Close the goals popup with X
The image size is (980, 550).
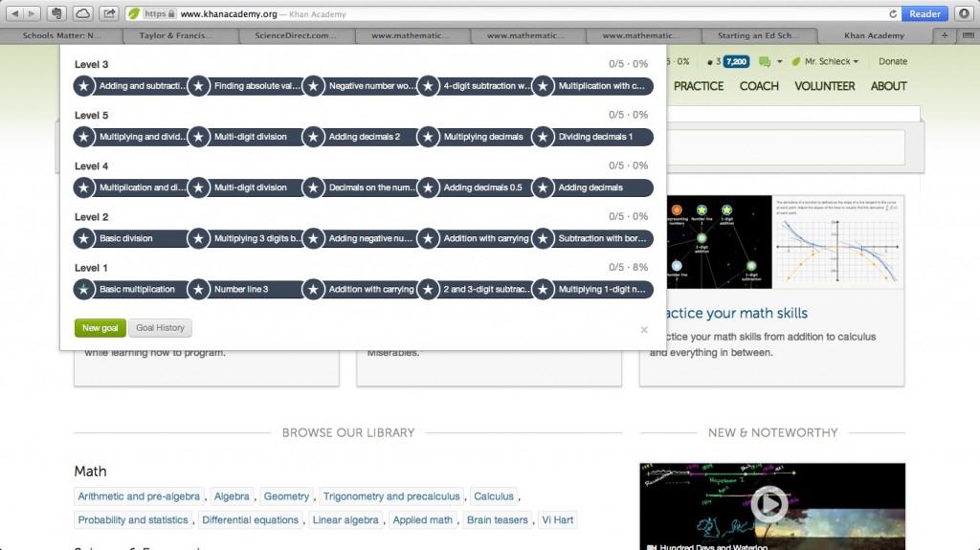(x=644, y=329)
